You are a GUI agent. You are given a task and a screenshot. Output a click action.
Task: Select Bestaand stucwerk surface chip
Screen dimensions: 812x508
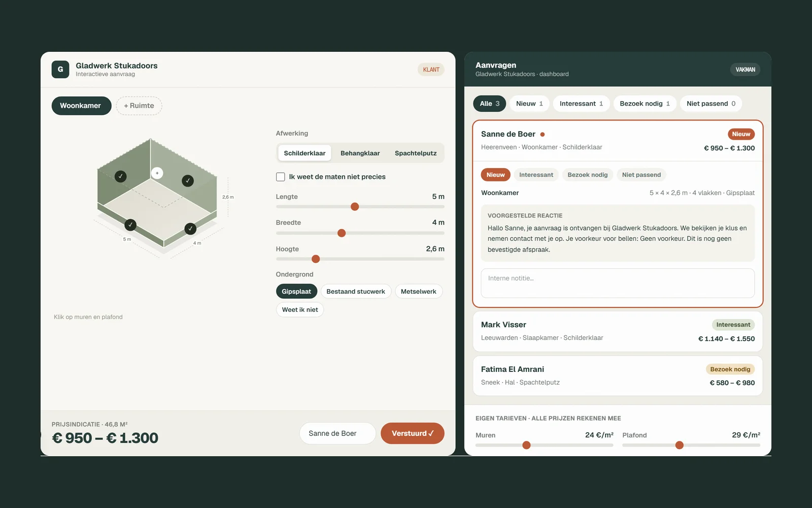[x=356, y=292]
